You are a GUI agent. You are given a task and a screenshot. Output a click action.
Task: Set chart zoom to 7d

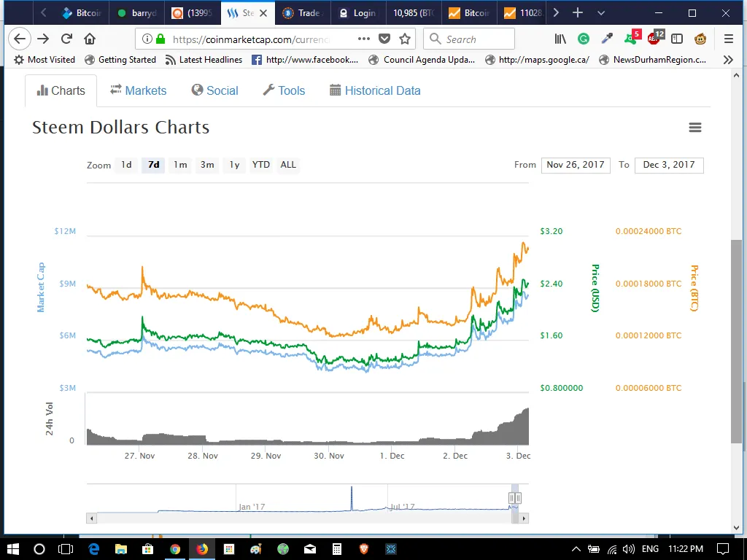(153, 165)
